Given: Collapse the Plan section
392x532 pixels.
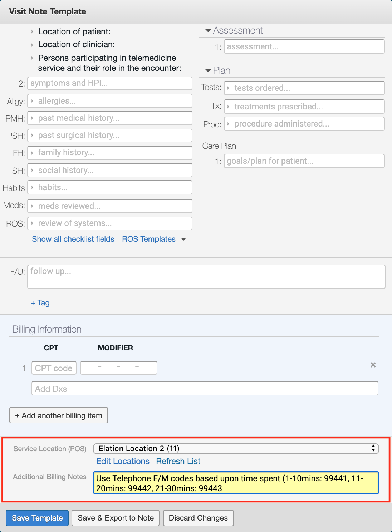Looking at the screenshot, I should tap(208, 70).
